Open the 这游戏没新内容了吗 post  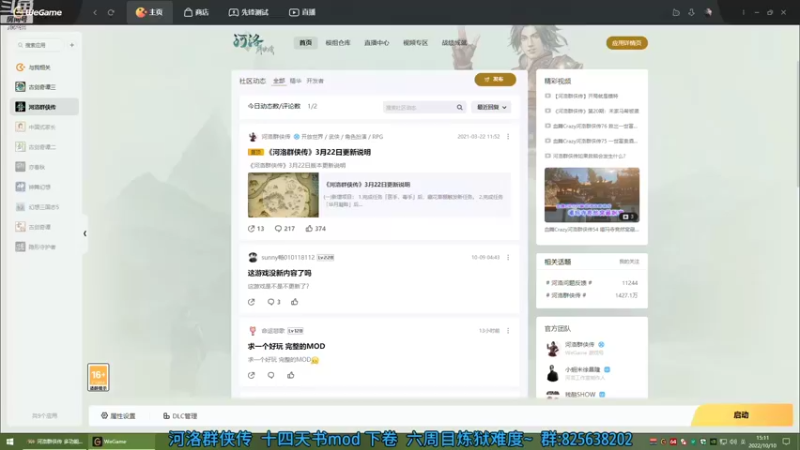(x=279, y=273)
